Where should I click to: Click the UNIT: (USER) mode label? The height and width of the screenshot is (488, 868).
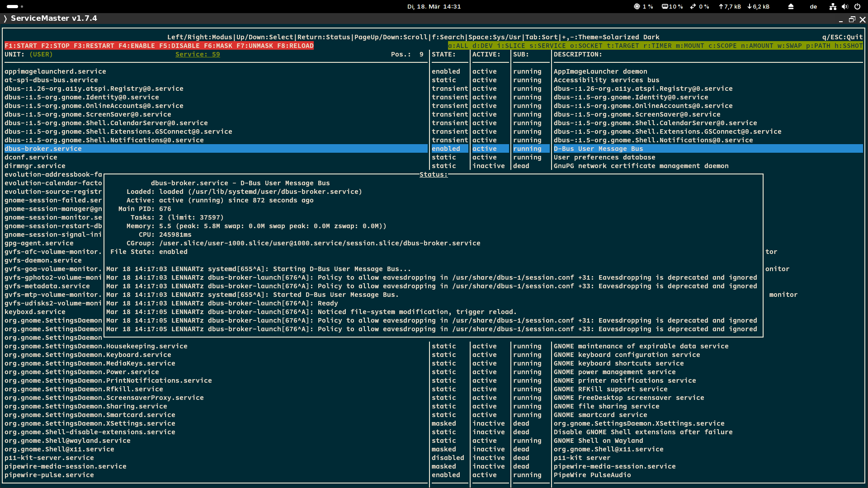tap(28, 54)
